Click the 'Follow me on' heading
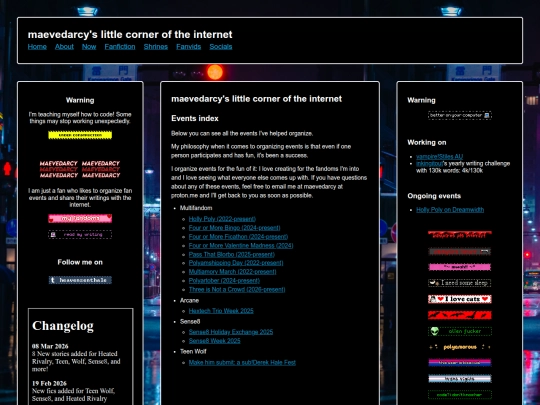 [80, 262]
